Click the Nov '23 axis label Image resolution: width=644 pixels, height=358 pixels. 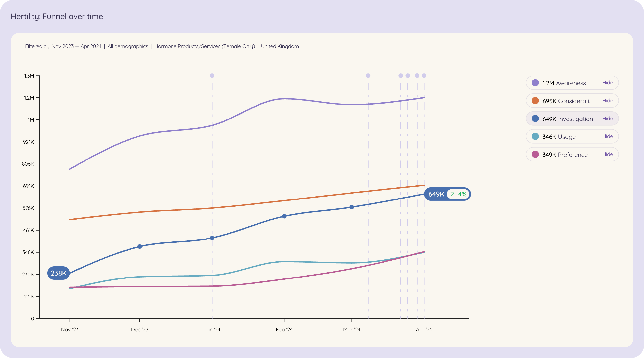pyautogui.click(x=70, y=329)
